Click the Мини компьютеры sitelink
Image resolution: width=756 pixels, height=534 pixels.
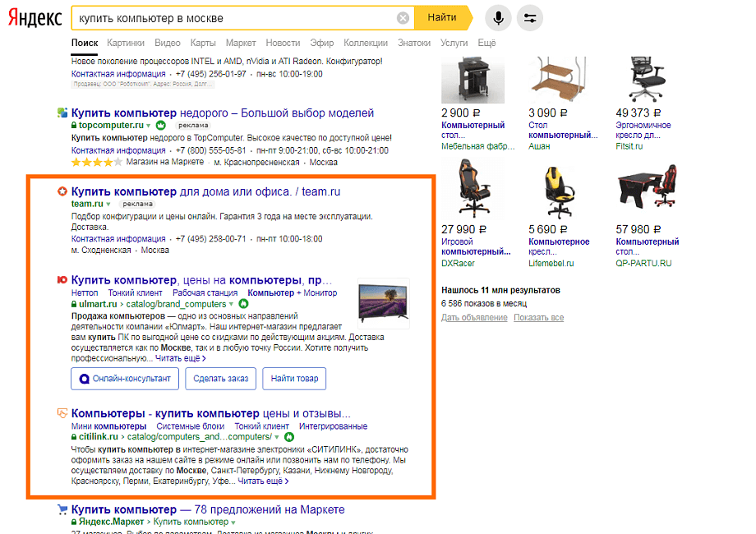point(109,426)
